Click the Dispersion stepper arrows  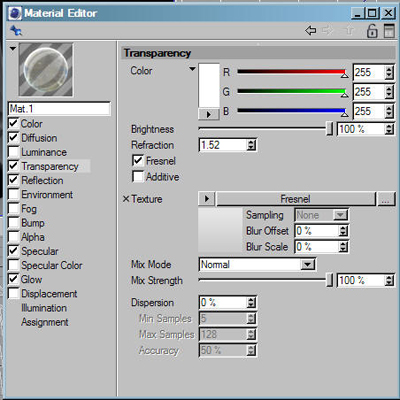(x=251, y=302)
